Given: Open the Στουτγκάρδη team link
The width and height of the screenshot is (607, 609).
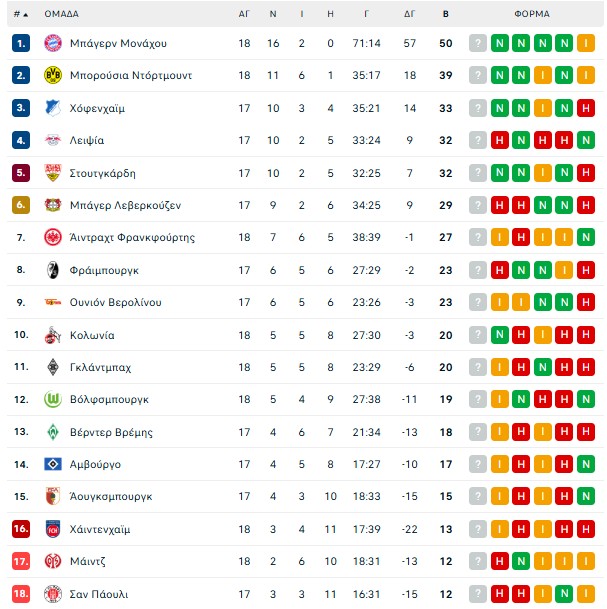Looking at the screenshot, I should [101, 173].
